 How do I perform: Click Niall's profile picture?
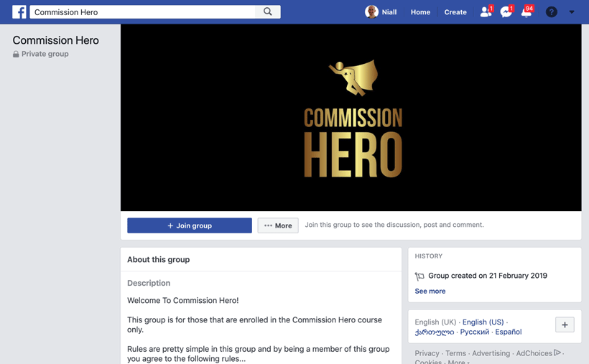click(371, 12)
